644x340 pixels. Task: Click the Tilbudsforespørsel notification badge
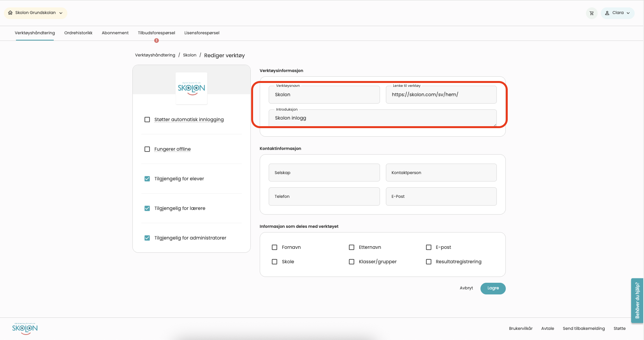(x=157, y=41)
